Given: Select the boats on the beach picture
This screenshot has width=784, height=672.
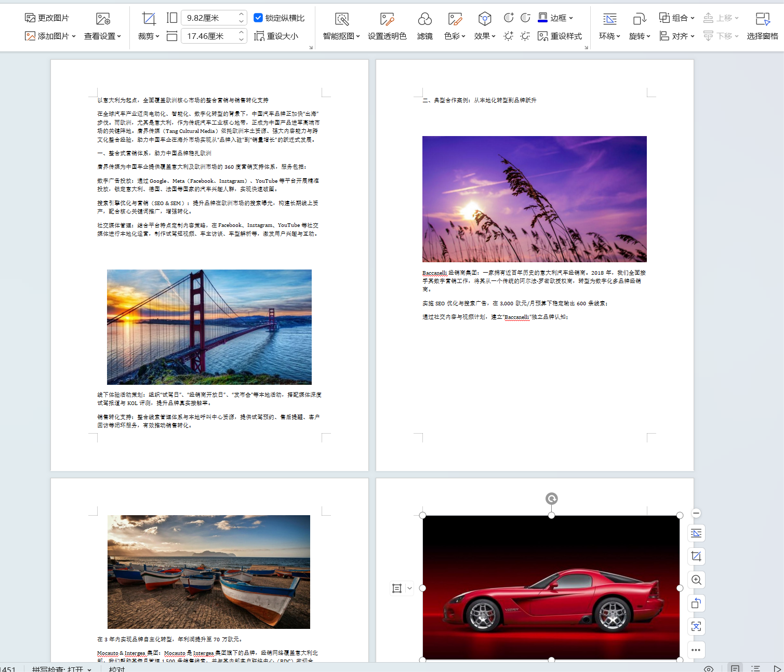Looking at the screenshot, I should pos(209,572).
